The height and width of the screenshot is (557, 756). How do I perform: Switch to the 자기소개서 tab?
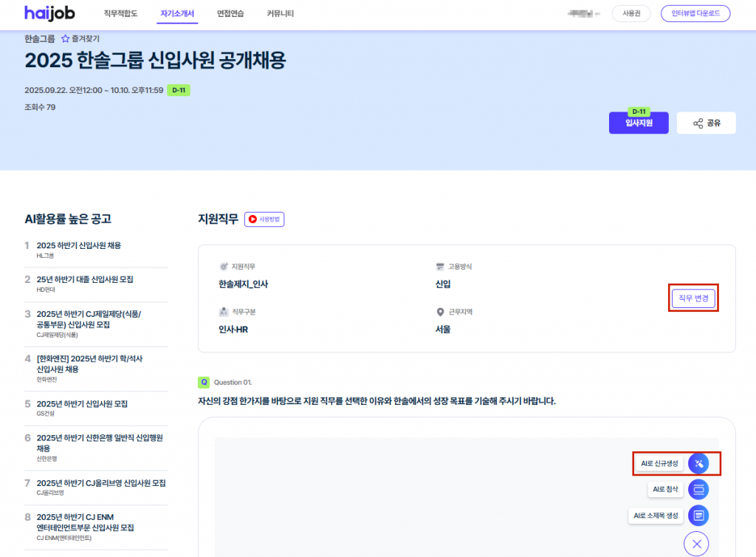(x=177, y=14)
